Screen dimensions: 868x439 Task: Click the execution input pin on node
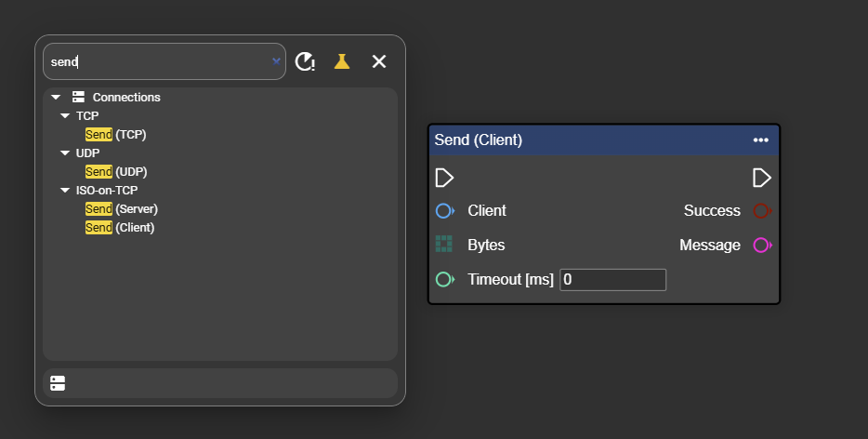point(444,177)
